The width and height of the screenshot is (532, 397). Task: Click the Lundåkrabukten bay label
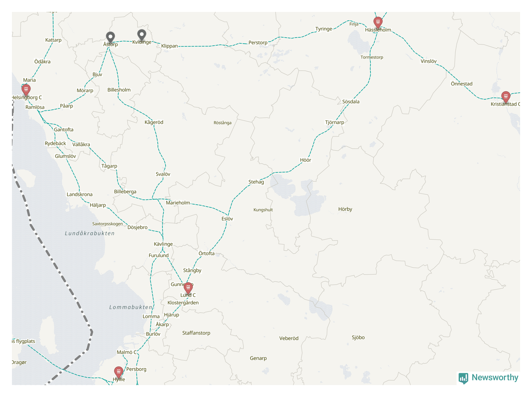click(90, 233)
